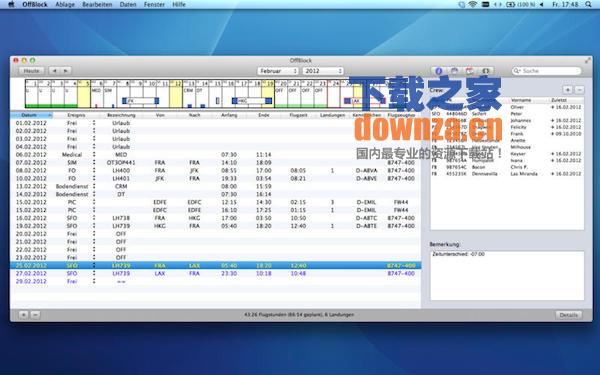Click the Wi-Fi icon in menu bar

(473, 4)
